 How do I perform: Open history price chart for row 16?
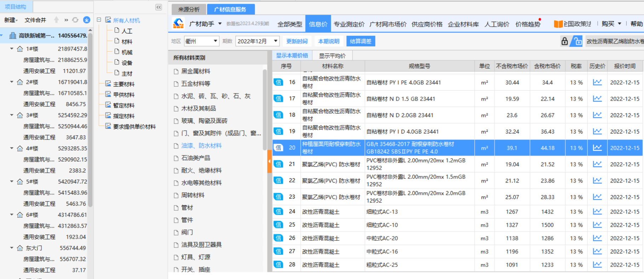[597, 82]
